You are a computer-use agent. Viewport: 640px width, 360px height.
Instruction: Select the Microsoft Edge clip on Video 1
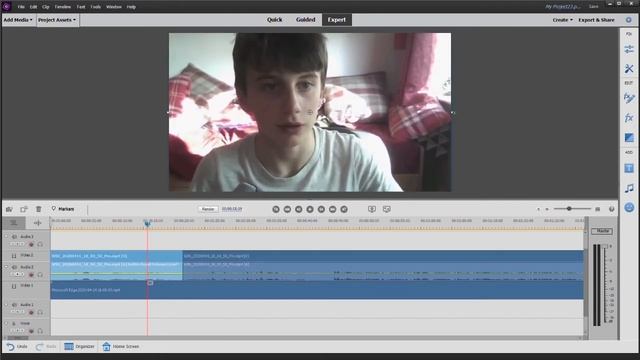pyautogui.click(x=317, y=290)
